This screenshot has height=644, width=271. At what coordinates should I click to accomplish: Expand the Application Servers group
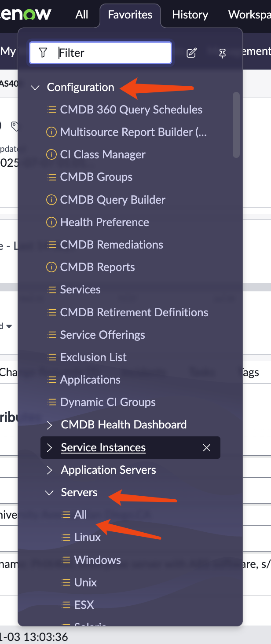[50, 470]
